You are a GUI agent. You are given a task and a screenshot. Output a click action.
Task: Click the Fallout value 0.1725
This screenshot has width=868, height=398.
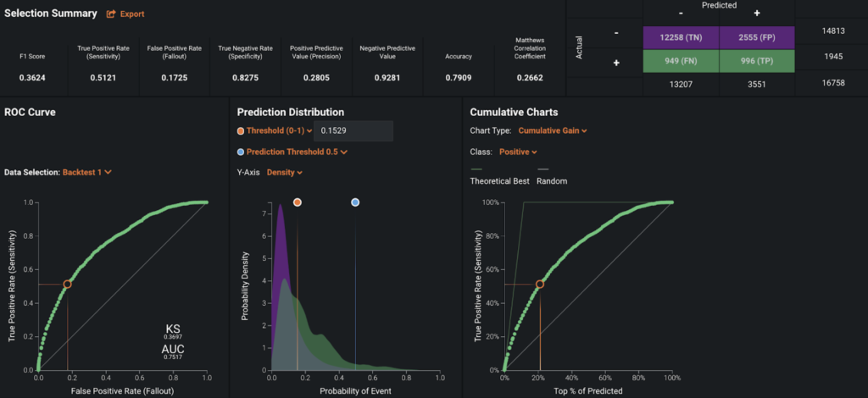coord(175,78)
